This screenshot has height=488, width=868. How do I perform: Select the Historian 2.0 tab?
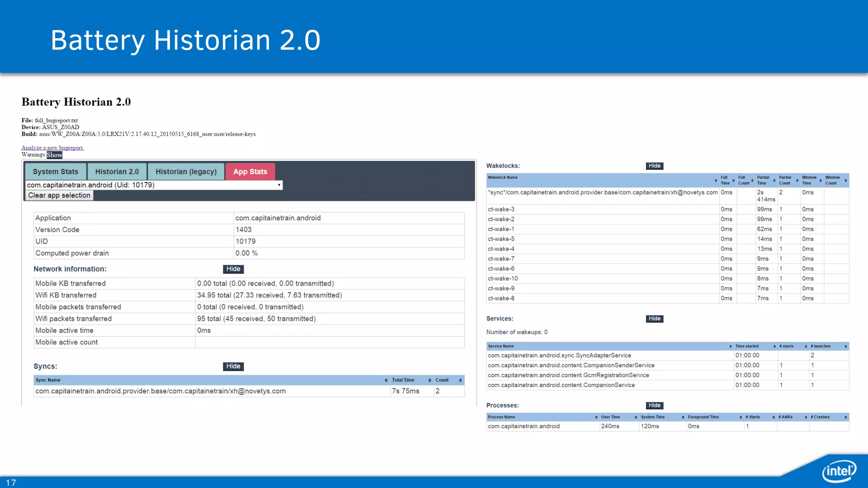coord(117,172)
